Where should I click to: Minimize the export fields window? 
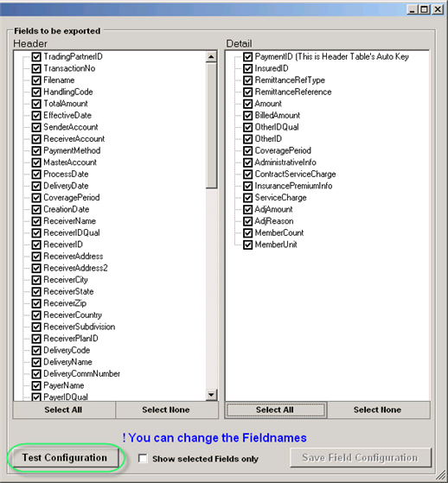coord(412,10)
